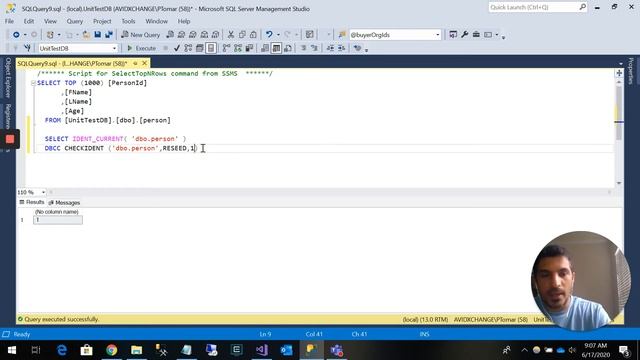Image resolution: width=640 pixels, height=360 pixels.
Task: Open the Query Options icon
Action: (x=200, y=48)
